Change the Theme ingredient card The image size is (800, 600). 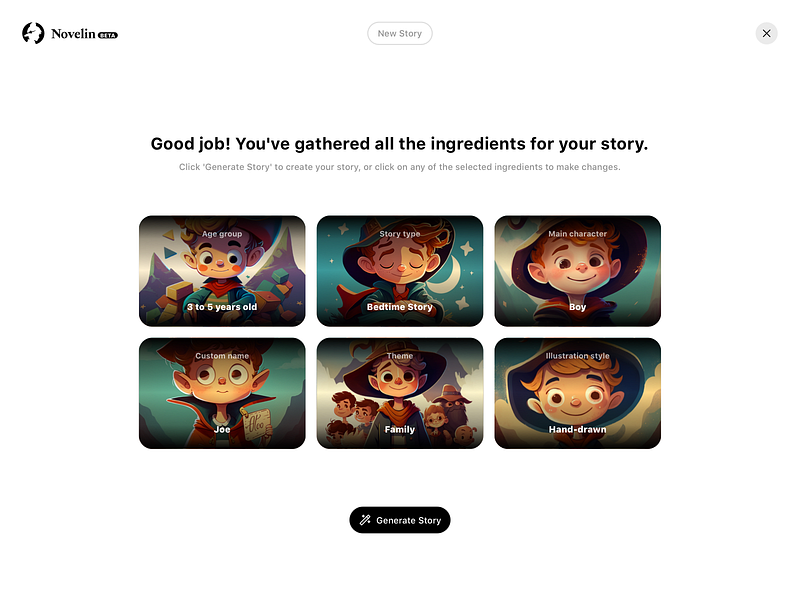399,393
